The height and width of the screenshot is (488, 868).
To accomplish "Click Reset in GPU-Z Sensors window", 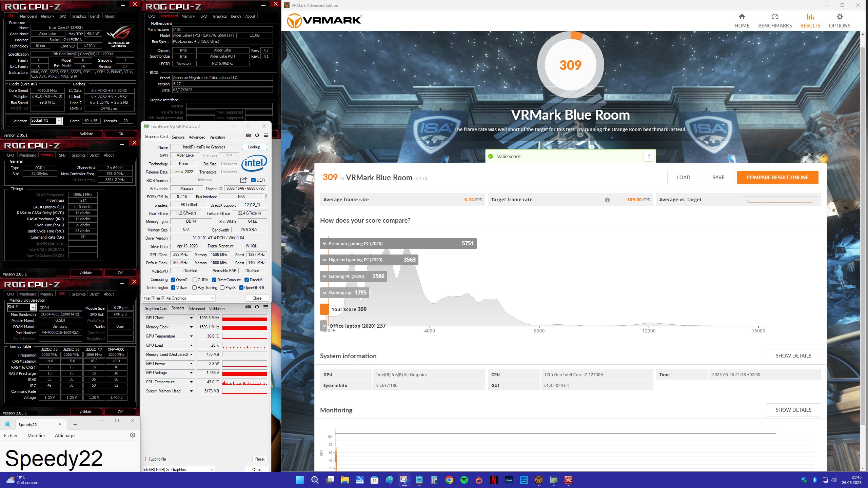I will 260,459.
